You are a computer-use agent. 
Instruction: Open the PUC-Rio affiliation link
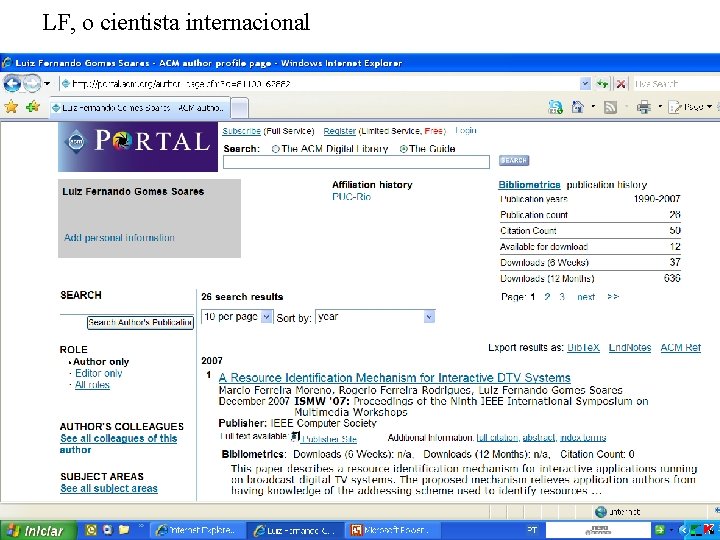[351, 197]
